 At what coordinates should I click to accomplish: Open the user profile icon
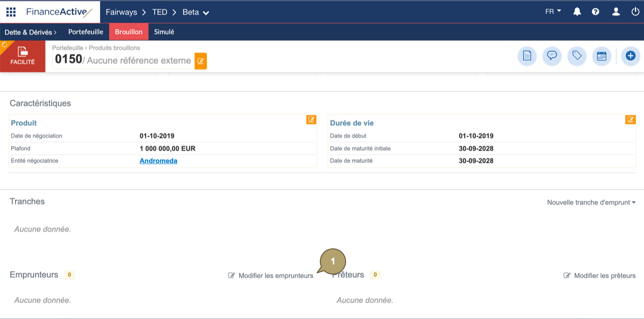tap(616, 12)
